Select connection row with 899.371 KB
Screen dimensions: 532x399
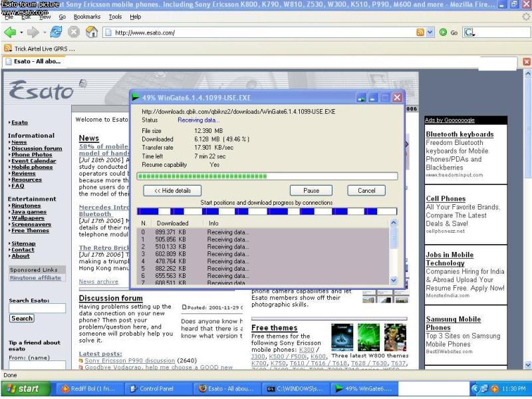coord(263,232)
